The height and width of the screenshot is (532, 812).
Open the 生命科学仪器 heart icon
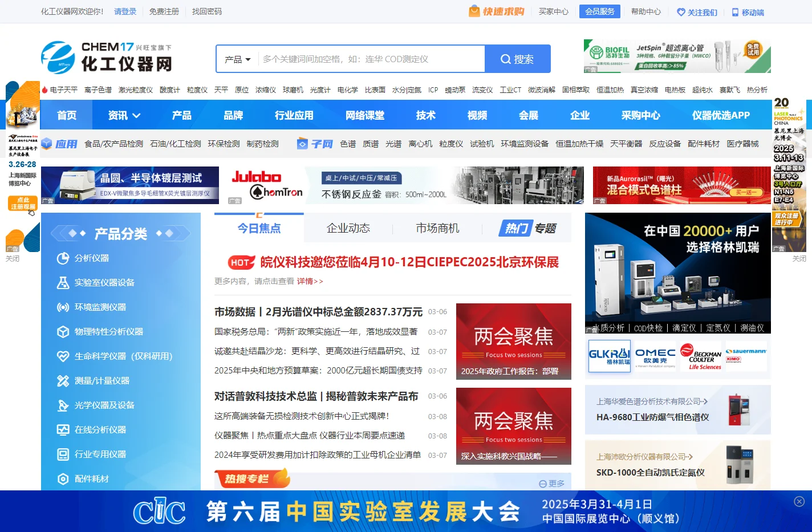click(x=63, y=356)
